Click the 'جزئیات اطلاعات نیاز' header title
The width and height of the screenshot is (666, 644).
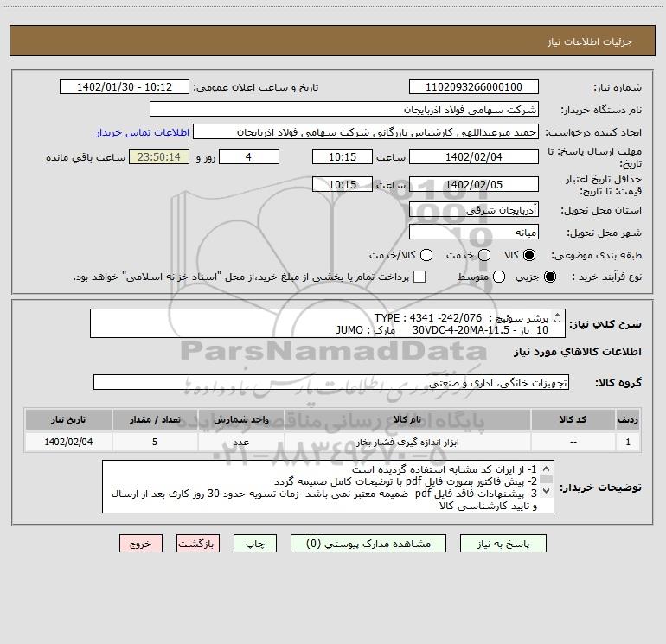589,41
